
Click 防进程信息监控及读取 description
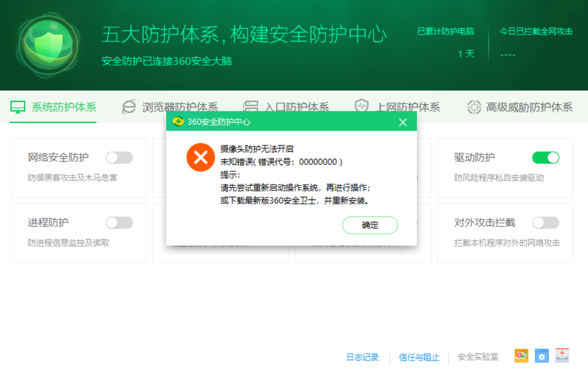pyautogui.click(x=68, y=243)
